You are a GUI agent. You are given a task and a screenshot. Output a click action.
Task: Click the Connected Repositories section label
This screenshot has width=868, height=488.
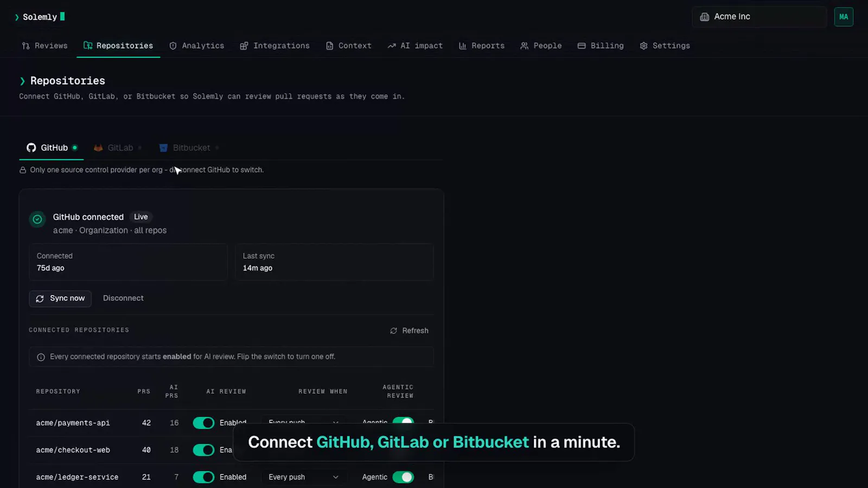coord(79,330)
